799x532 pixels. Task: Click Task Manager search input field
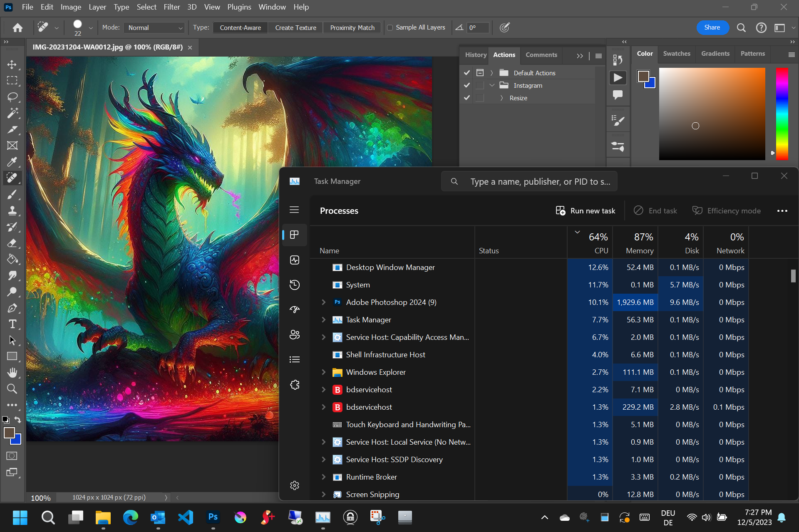tap(529, 182)
